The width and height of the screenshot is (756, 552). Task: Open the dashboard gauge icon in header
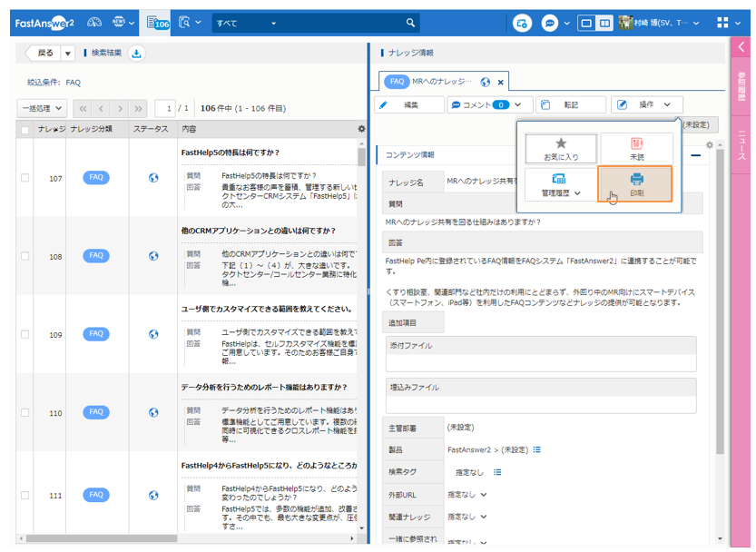pyautogui.click(x=93, y=23)
